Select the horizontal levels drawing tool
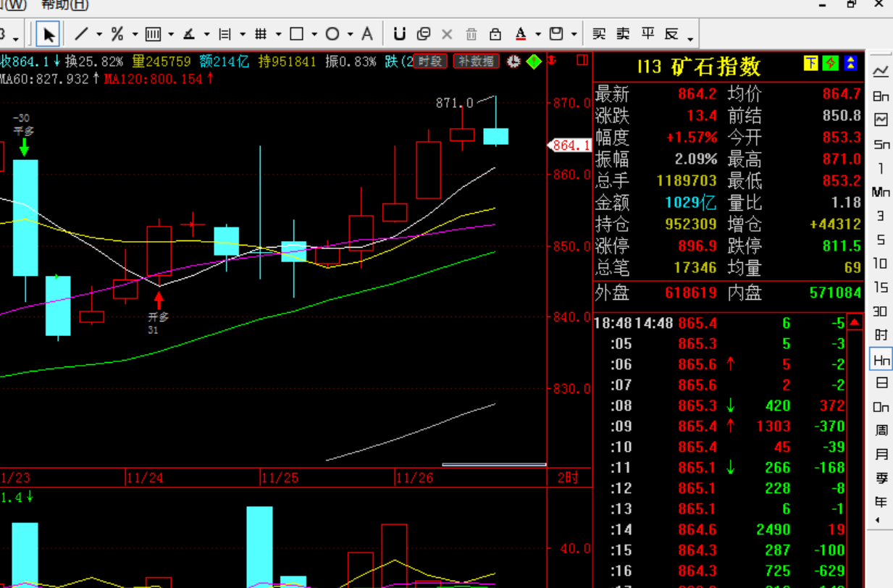The height and width of the screenshot is (588, 893). [x=225, y=33]
